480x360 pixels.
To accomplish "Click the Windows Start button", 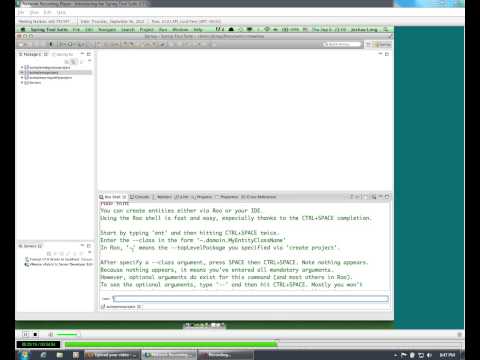I will click(x=24, y=355).
